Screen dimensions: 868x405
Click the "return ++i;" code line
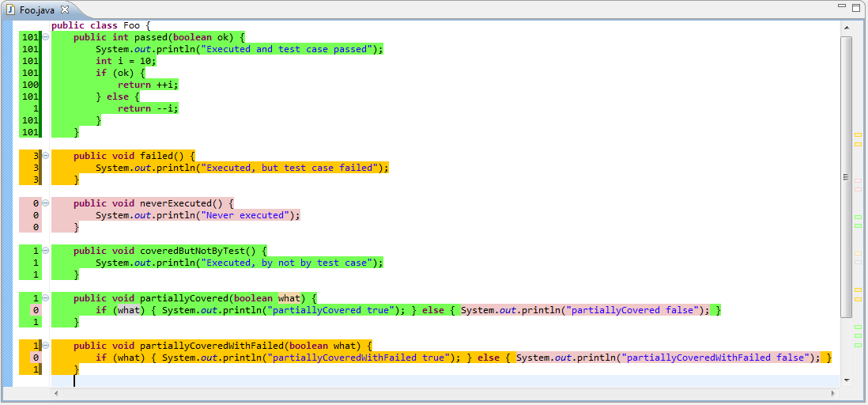pyautogui.click(x=148, y=85)
